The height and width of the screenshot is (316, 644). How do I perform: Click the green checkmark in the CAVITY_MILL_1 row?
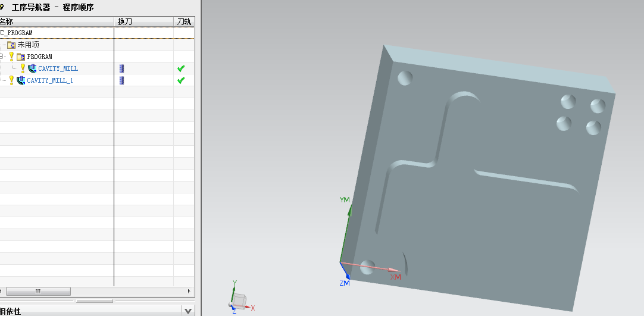click(181, 80)
